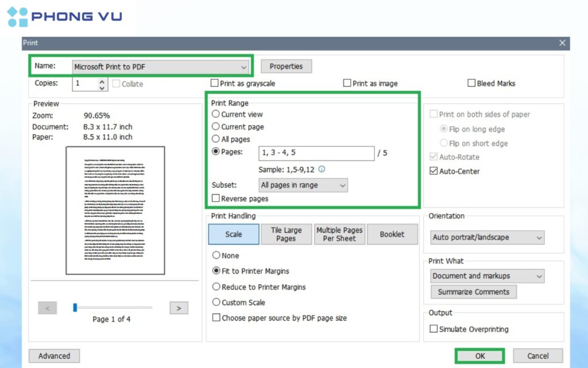
Task: Go to next preview page arrow
Action: click(x=179, y=308)
